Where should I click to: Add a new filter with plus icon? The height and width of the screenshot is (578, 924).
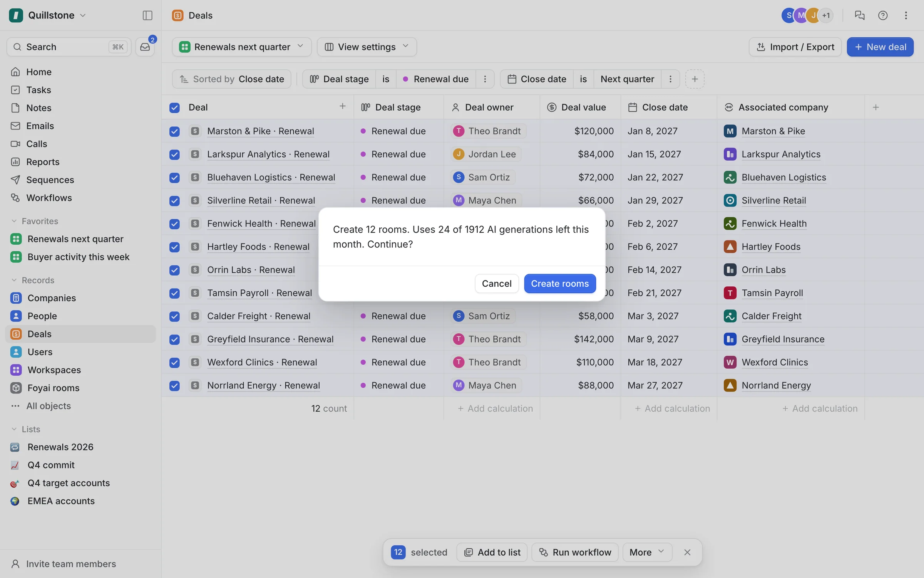pyautogui.click(x=695, y=79)
